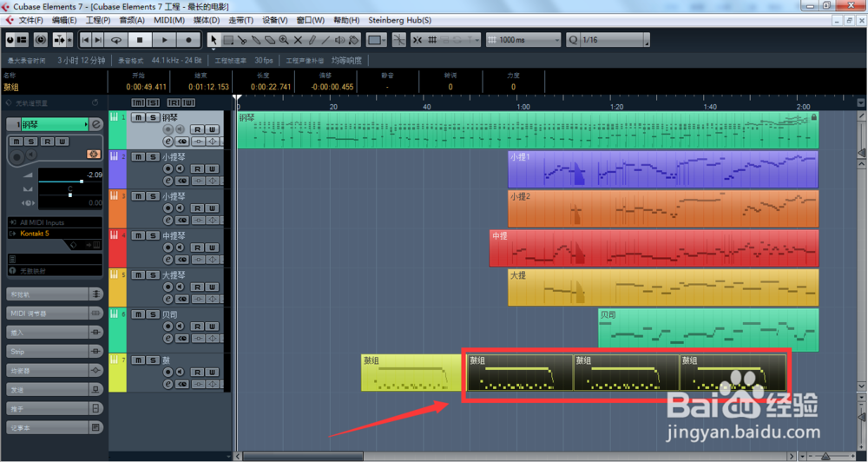This screenshot has height=462, width=868.
Task: Expand the MIDI 调节器 Inspector section
Action: [x=54, y=313]
